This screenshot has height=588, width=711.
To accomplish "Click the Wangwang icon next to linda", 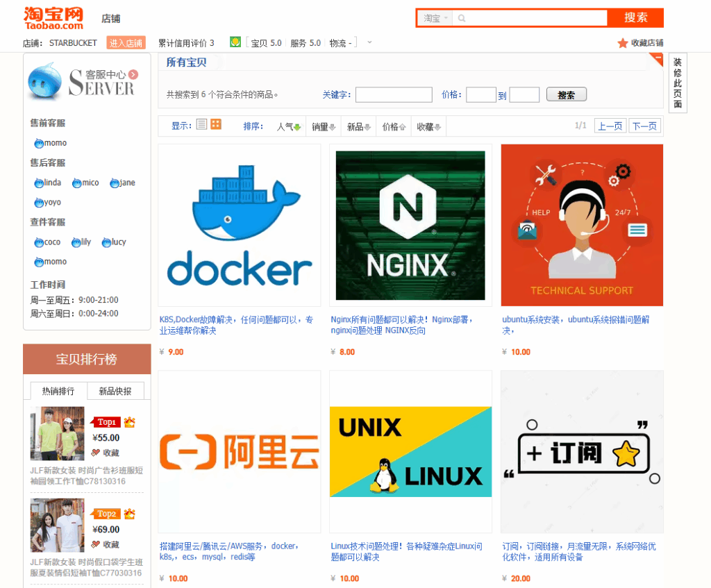I will (x=39, y=183).
